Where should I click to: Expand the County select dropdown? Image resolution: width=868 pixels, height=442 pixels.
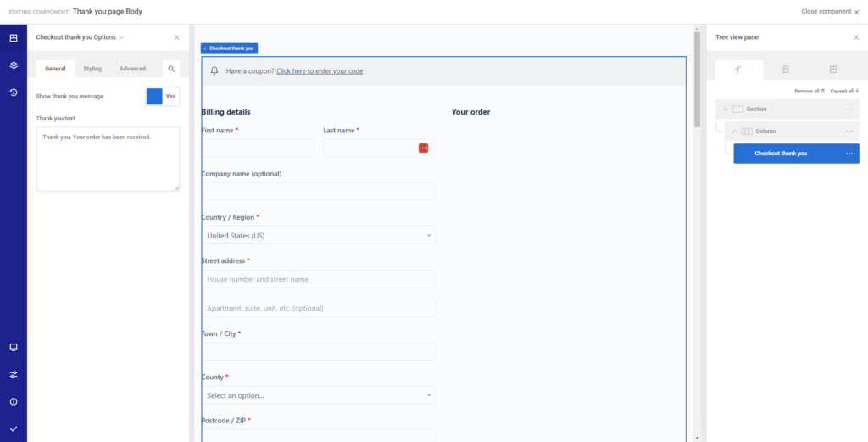[319, 395]
